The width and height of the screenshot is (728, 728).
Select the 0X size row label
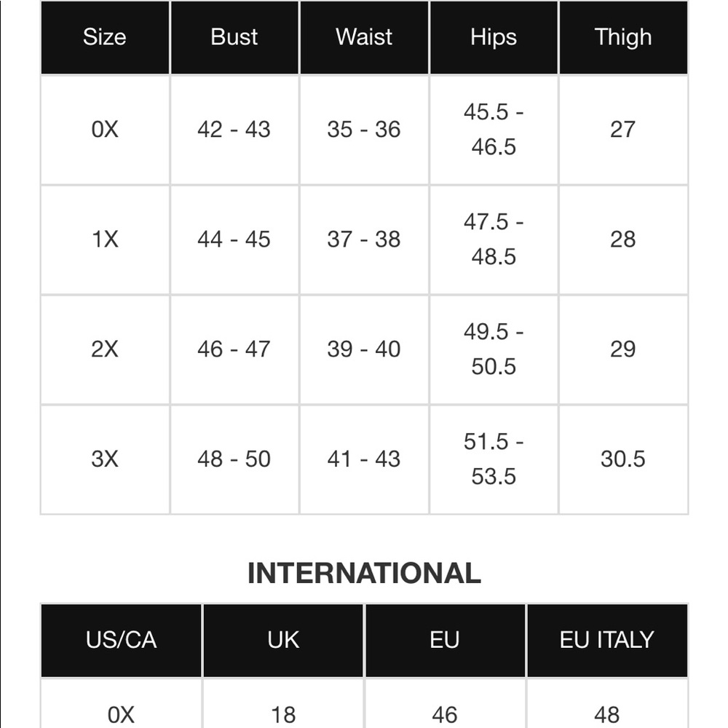pos(105,130)
